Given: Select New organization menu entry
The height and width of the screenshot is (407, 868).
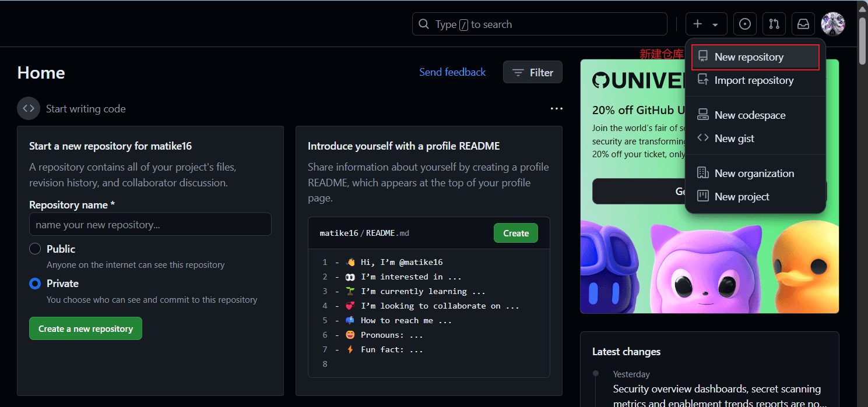Looking at the screenshot, I should click(755, 174).
